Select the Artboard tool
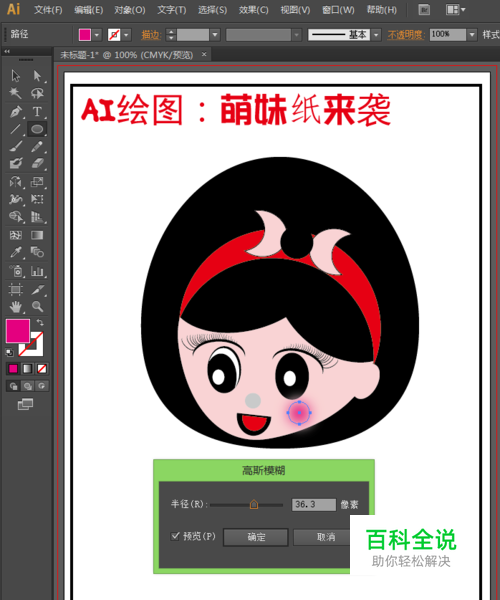 (15, 289)
